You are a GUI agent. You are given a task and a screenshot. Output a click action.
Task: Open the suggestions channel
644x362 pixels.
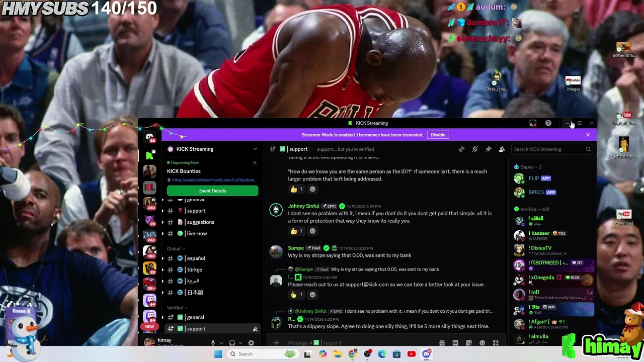[x=212, y=222]
